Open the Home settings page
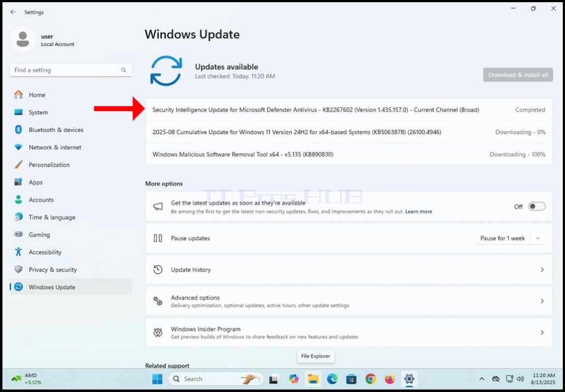This screenshot has height=392, width=565. (71, 95)
